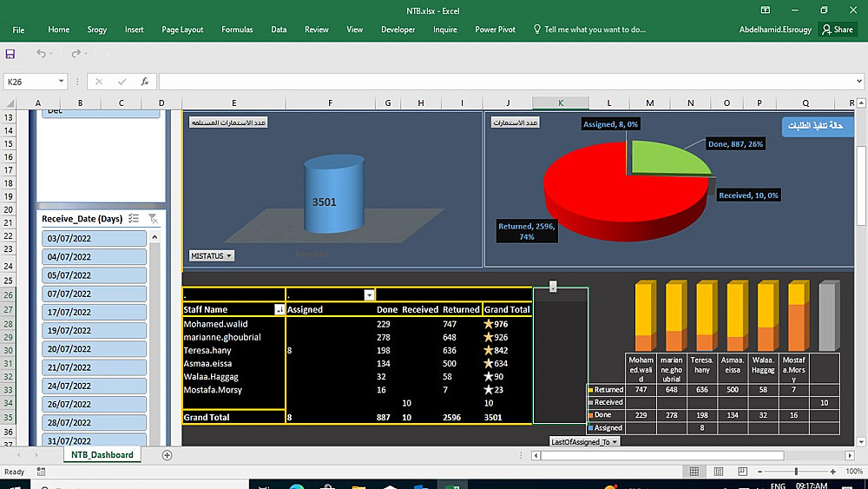This screenshot has width=868, height=489.
Task: Click the Undo arrow icon
Action: coord(41,54)
